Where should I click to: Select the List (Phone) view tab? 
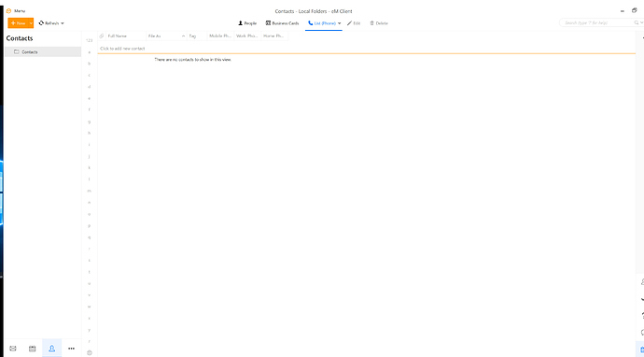pyautogui.click(x=322, y=23)
